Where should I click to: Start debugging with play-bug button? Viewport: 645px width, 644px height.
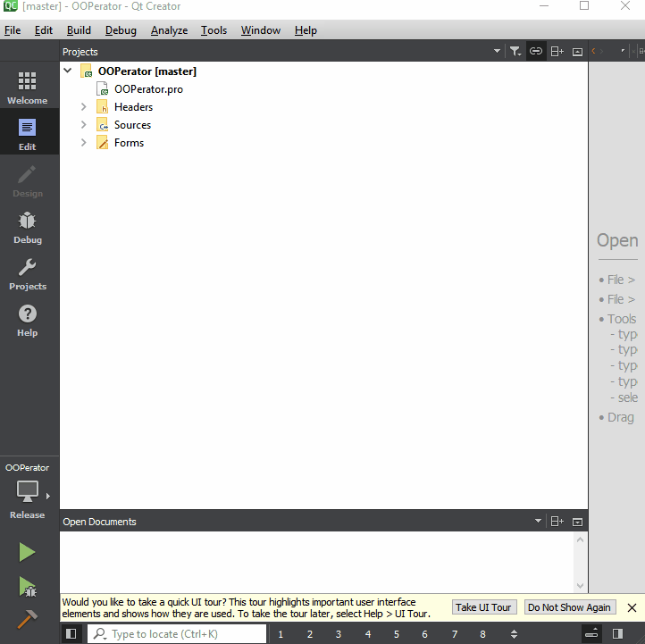coord(27,586)
